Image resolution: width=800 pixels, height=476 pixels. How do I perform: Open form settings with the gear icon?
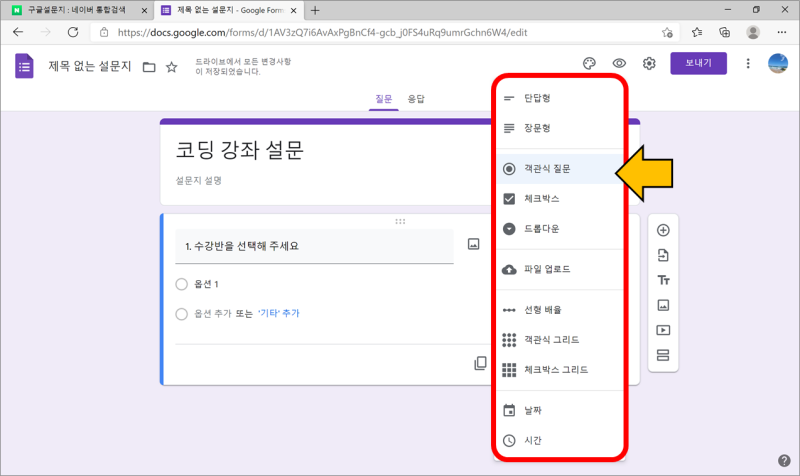pyautogui.click(x=649, y=63)
